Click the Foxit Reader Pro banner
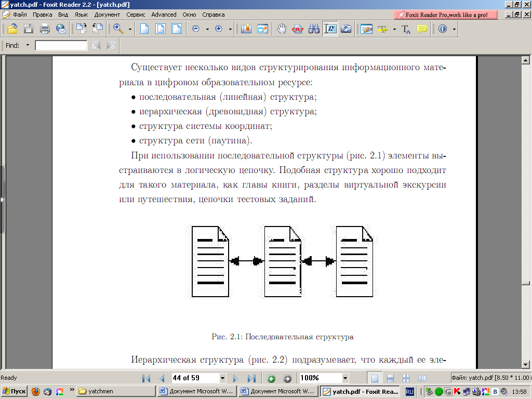Screen dimensions: 532x399 pyautogui.click(x=445, y=15)
